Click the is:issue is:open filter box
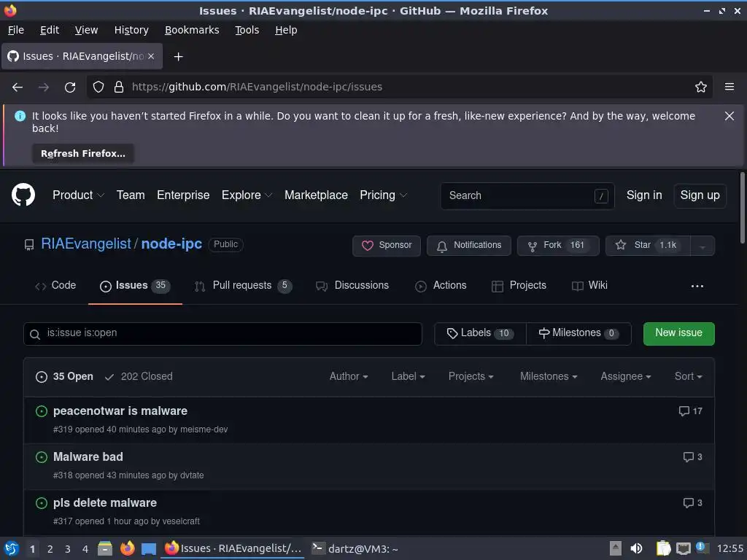 tap(222, 334)
